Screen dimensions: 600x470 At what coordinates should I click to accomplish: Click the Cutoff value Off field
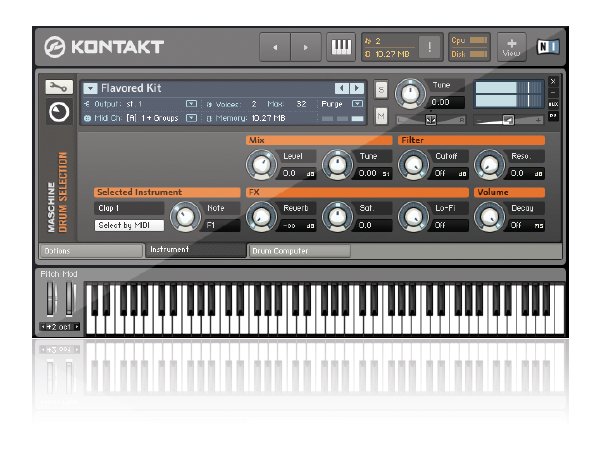pyautogui.click(x=450, y=174)
